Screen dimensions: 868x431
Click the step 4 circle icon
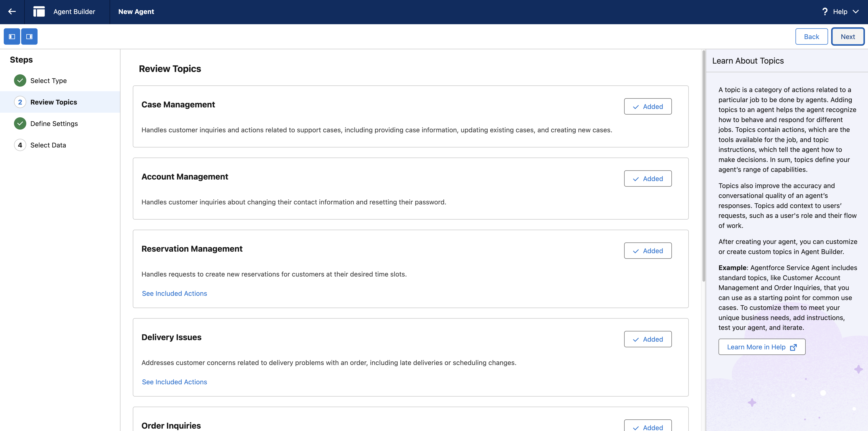(20, 145)
